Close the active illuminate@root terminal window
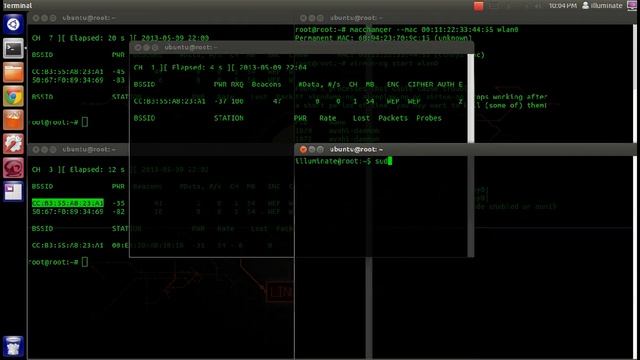 tap(303, 149)
